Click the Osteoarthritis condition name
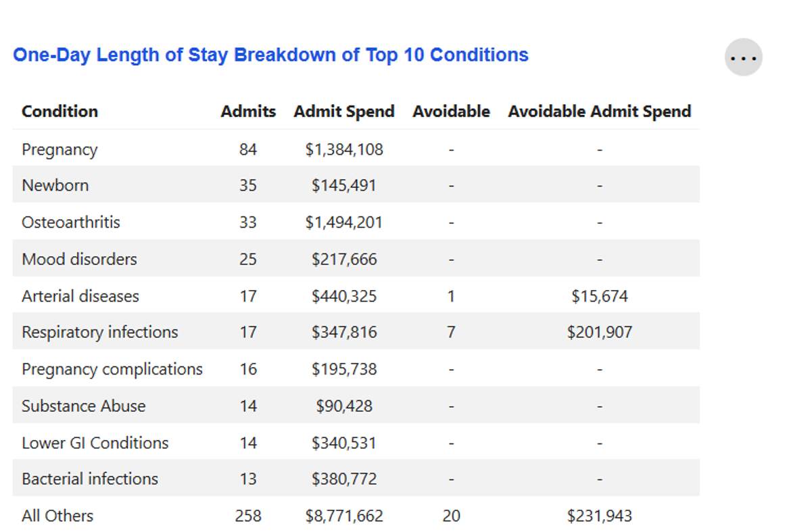Screen dimensions: 787x532 (x=70, y=222)
